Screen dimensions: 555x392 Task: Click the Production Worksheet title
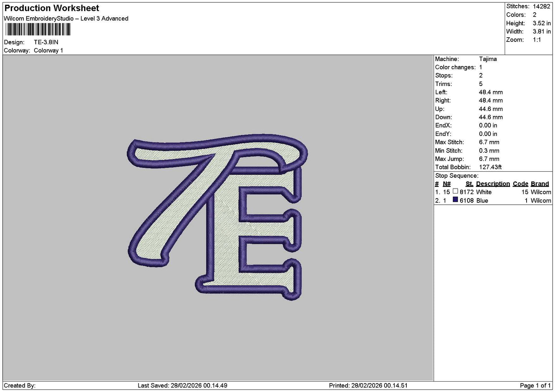(x=51, y=8)
